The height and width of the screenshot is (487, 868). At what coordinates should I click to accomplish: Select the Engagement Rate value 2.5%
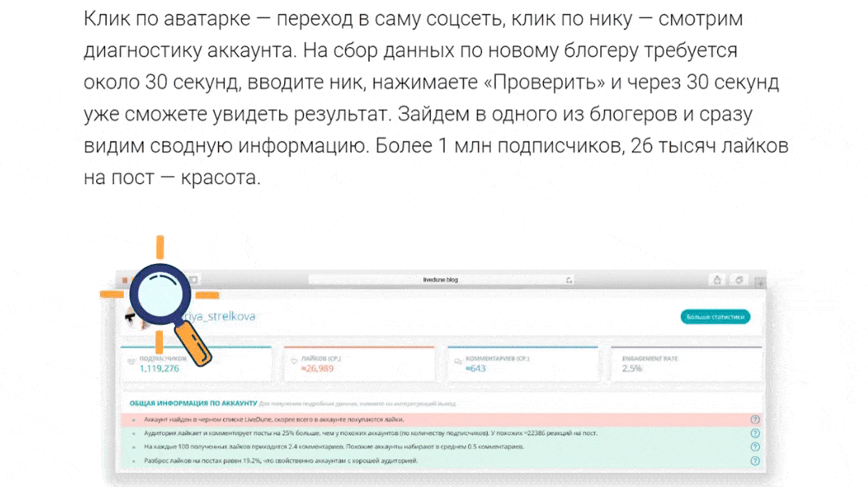click(x=632, y=369)
